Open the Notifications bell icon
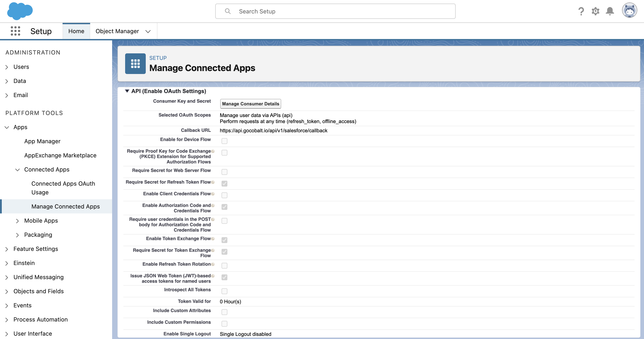This screenshot has width=644, height=339. coord(610,11)
